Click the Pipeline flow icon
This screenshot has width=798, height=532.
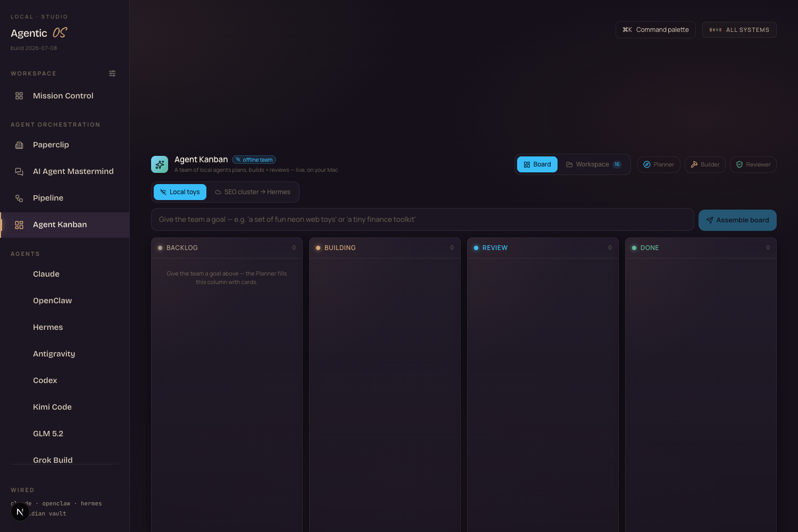click(x=19, y=198)
